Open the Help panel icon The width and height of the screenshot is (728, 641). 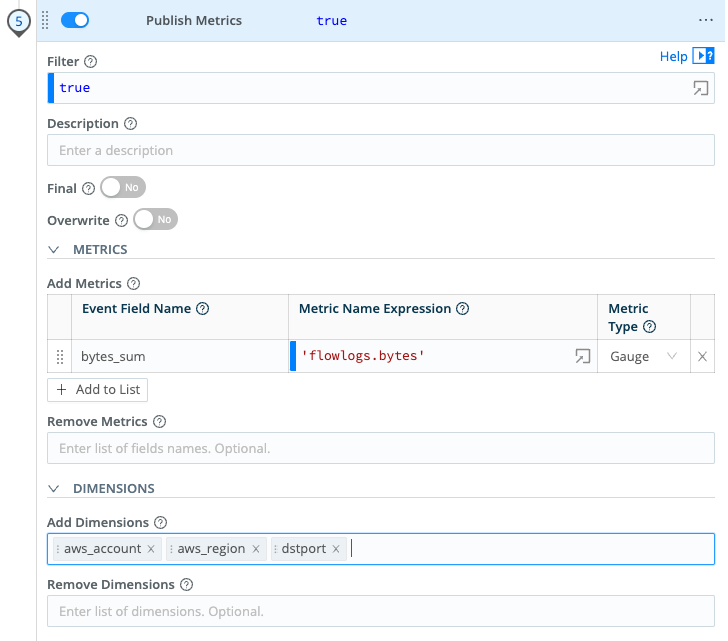coord(703,56)
